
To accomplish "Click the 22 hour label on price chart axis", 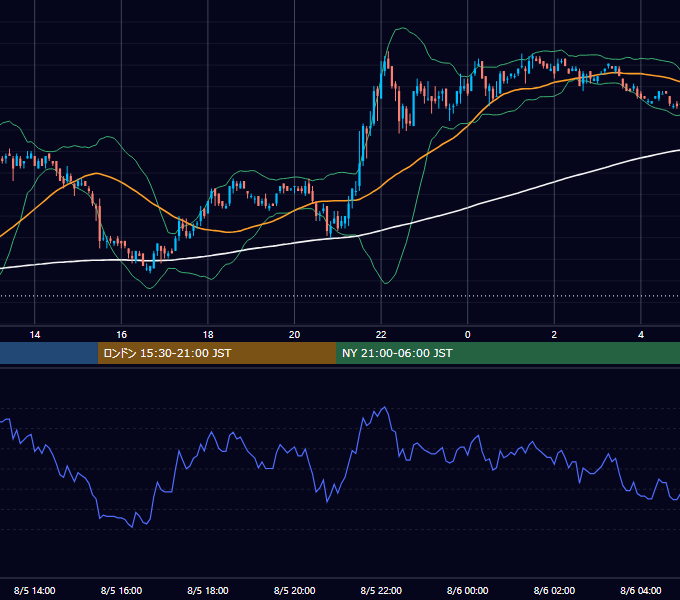I will click(381, 335).
